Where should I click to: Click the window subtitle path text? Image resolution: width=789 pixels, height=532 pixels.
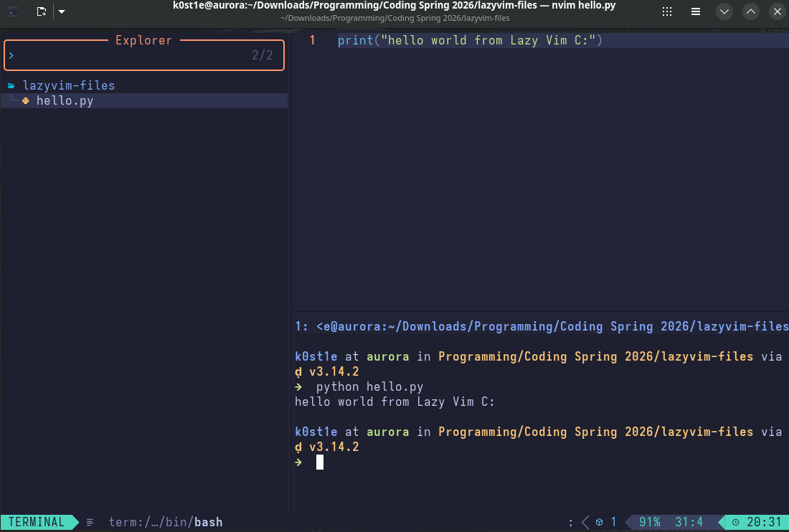coord(395,18)
